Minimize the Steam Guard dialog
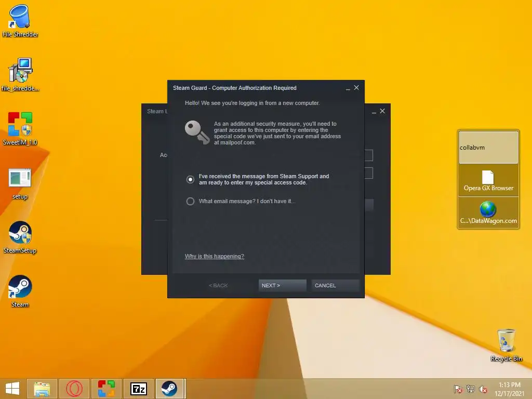This screenshot has height=399, width=532. coord(348,88)
